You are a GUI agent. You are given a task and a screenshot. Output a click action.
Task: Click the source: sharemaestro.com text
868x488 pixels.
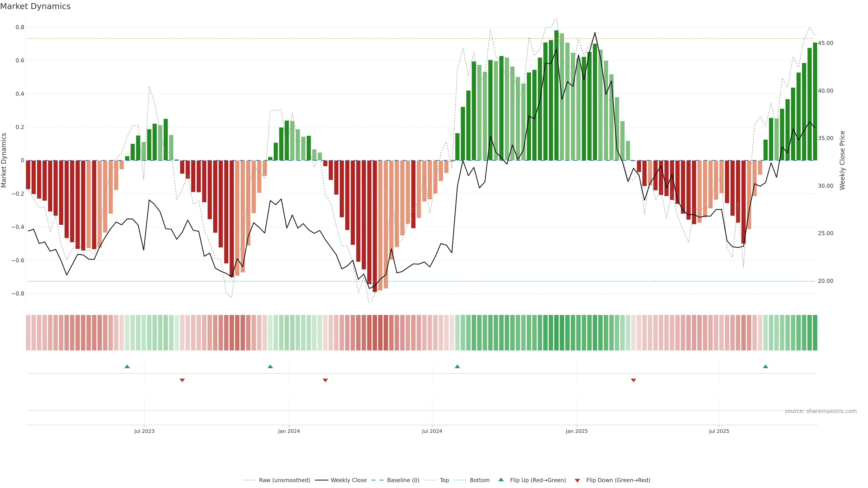click(821, 411)
